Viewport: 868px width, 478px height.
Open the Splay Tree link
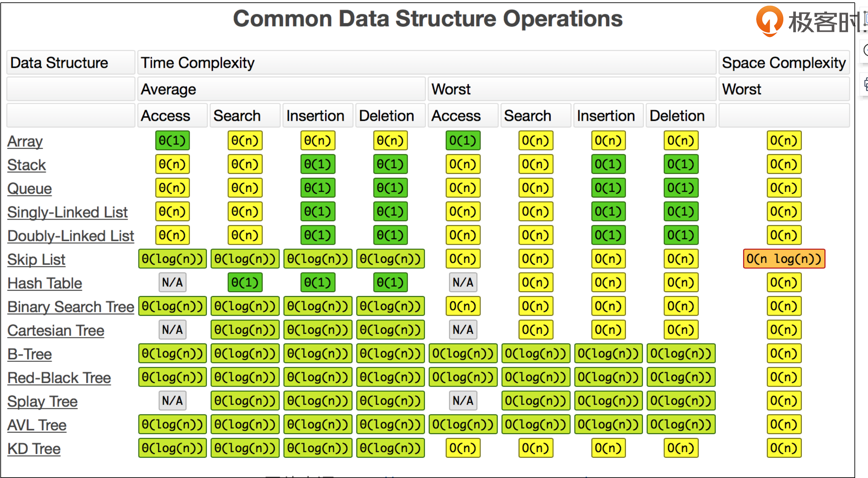tap(42, 402)
